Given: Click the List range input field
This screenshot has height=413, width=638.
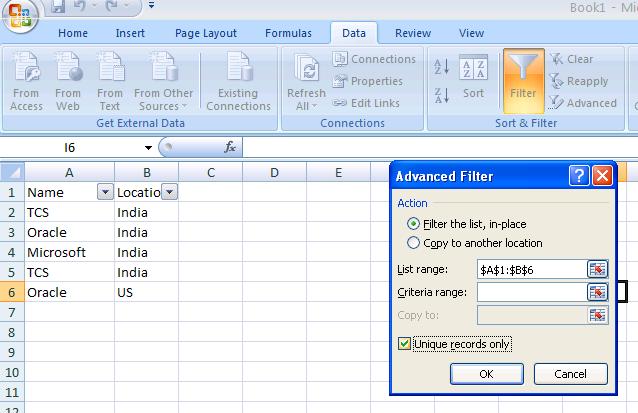Looking at the screenshot, I should click(532, 269).
